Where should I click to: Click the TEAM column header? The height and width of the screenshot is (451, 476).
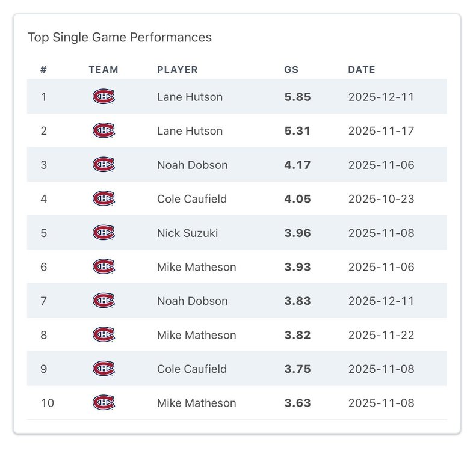104,70
